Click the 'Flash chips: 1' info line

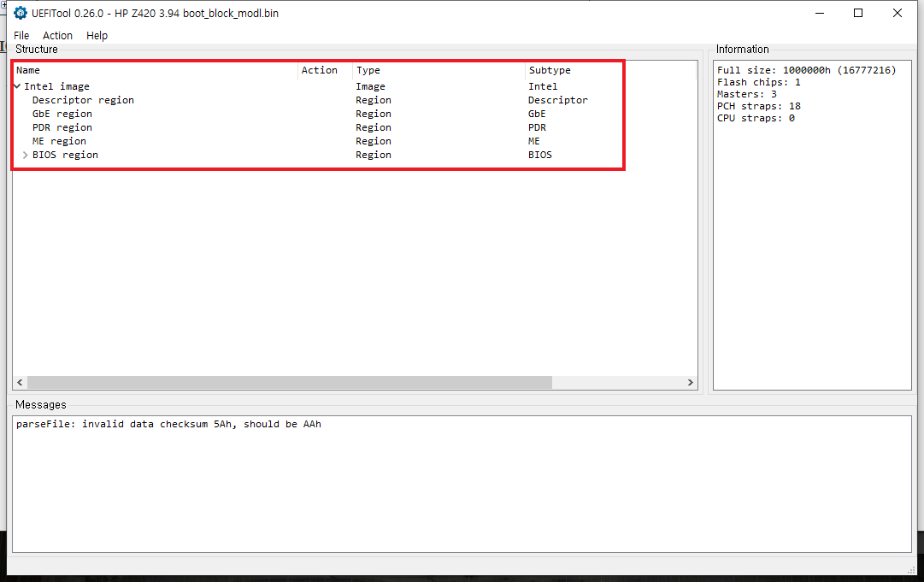coord(759,82)
